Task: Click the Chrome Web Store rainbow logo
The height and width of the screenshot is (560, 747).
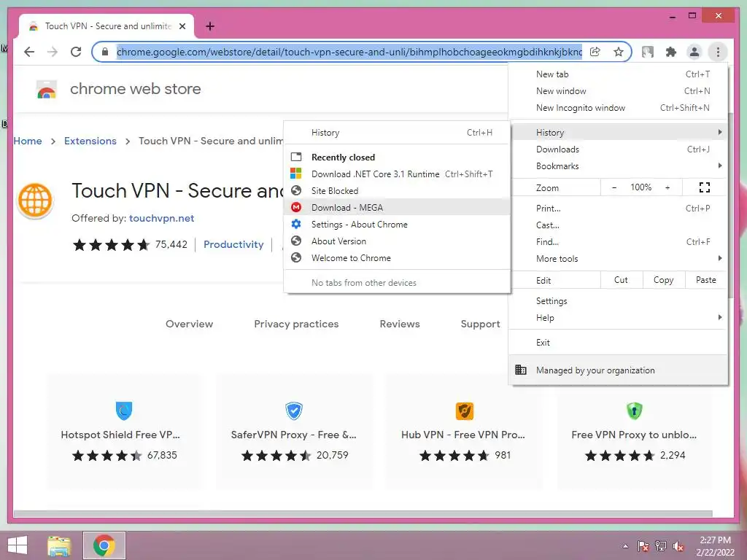Action: [x=47, y=90]
